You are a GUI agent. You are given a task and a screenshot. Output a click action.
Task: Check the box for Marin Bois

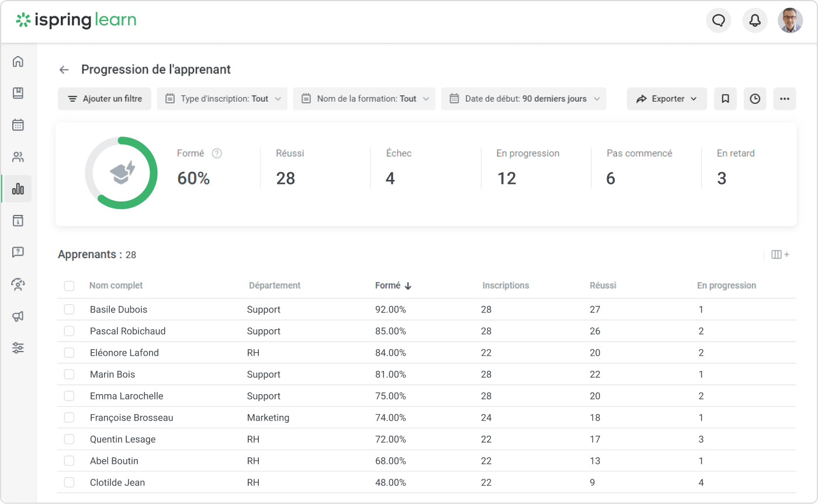pos(69,374)
